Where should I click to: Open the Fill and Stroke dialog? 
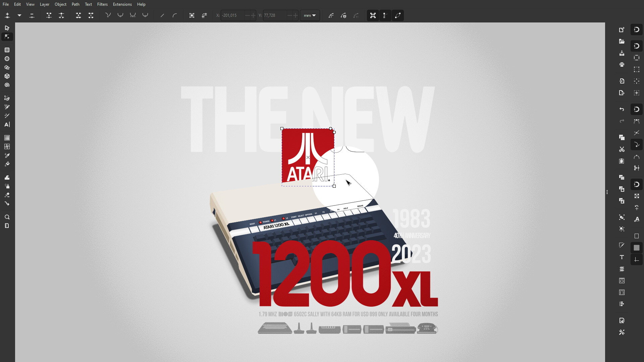click(622, 245)
